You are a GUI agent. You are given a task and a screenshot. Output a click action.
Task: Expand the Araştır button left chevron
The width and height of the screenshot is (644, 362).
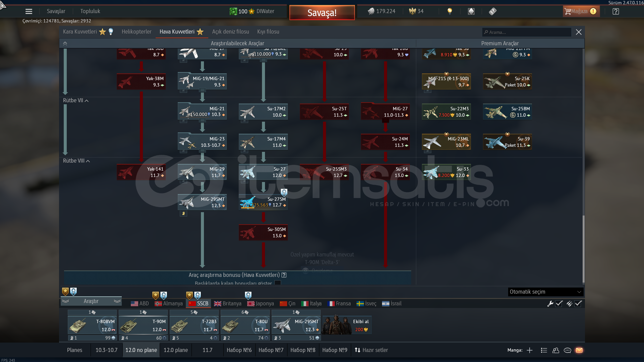65,301
